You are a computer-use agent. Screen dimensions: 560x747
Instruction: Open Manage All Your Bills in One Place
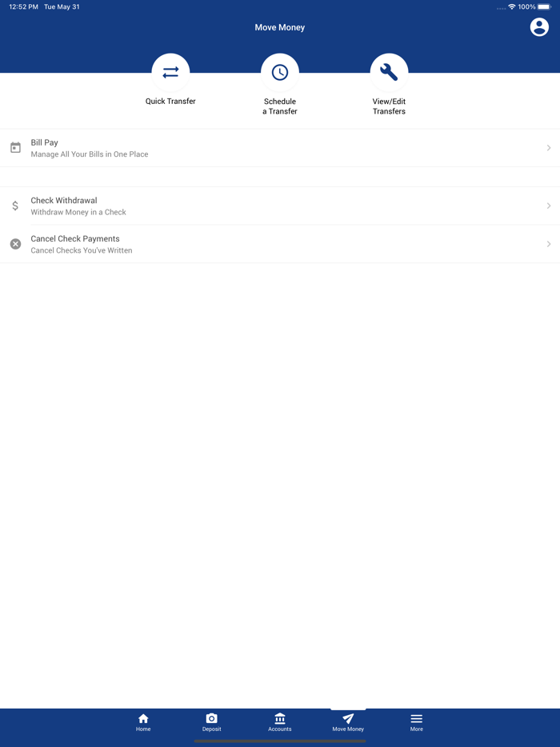(x=90, y=154)
